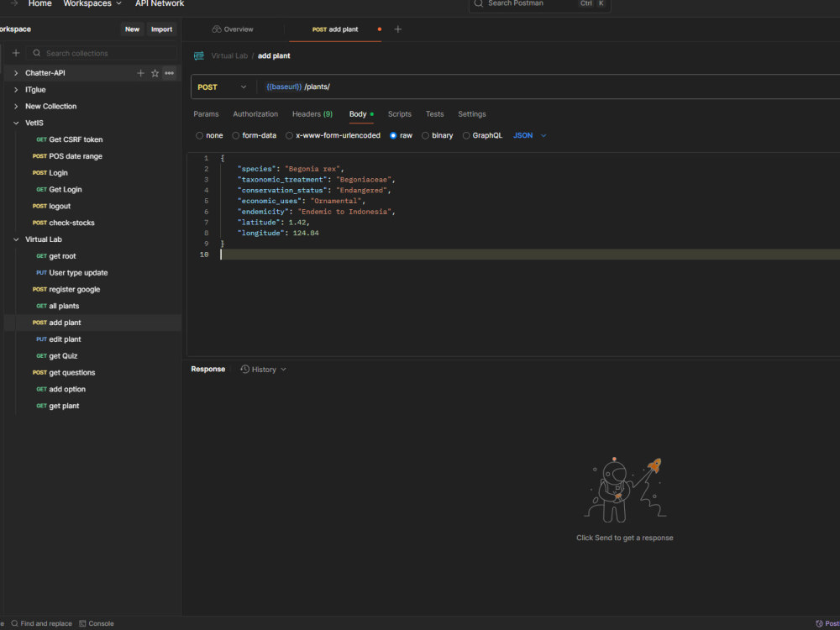Select x-www-form-urlencoded body type
Viewport: 840px width, 630px height.
click(289, 135)
